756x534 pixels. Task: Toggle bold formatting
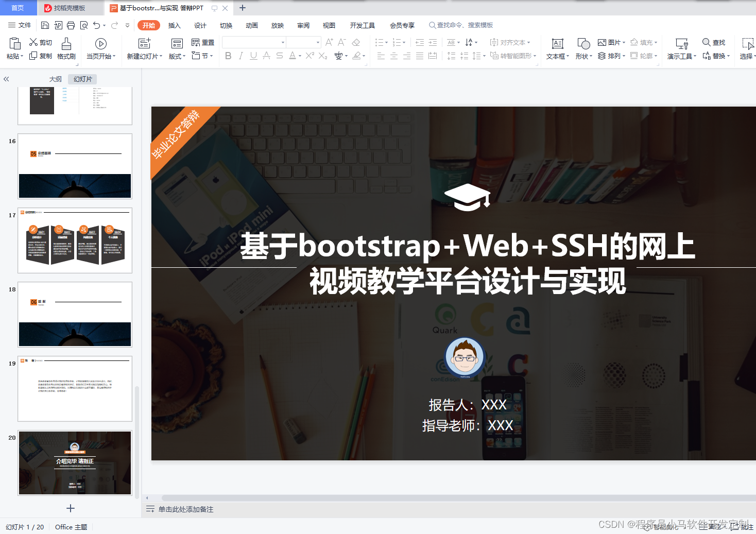pyautogui.click(x=228, y=56)
